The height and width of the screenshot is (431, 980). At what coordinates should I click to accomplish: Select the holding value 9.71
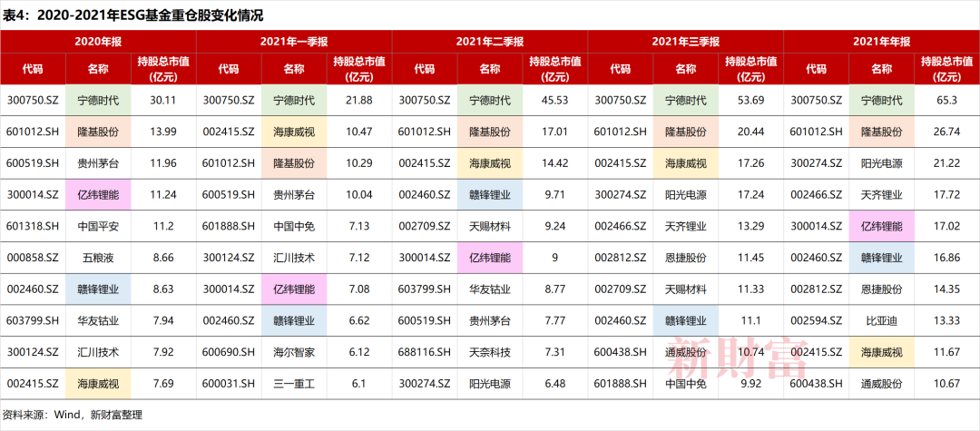point(555,195)
